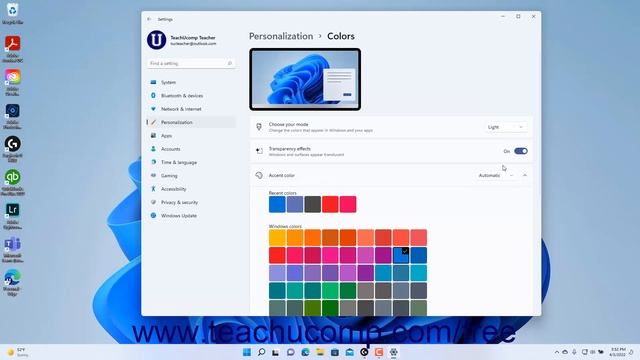Select the checked blue swatch in Windows colors
The height and width of the screenshot is (360, 640).
[401, 255]
